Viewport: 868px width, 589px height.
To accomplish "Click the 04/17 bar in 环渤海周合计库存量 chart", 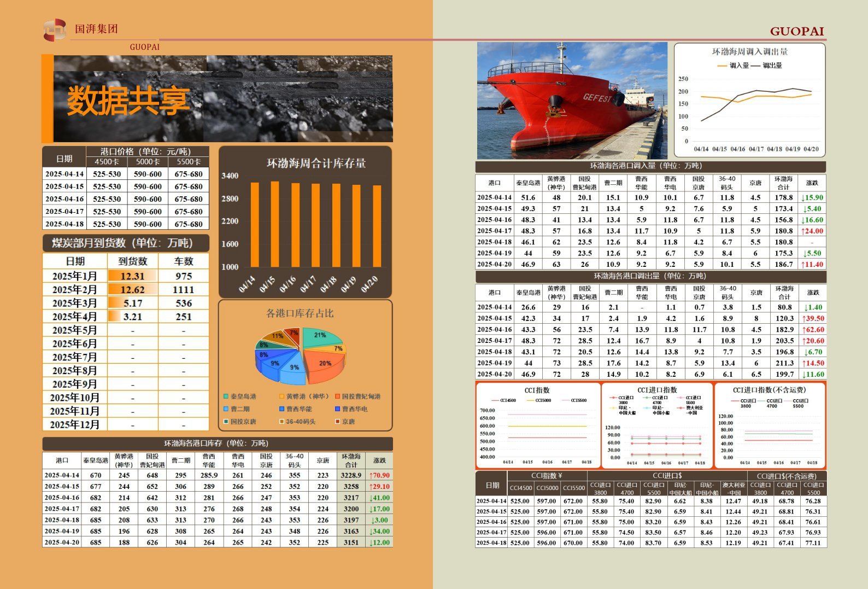I will point(316,225).
